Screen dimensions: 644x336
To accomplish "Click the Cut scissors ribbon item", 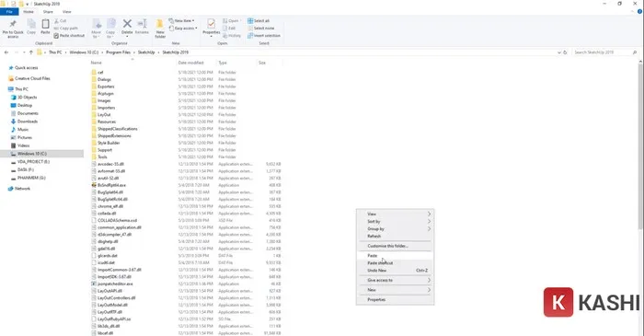I will click(60, 20).
